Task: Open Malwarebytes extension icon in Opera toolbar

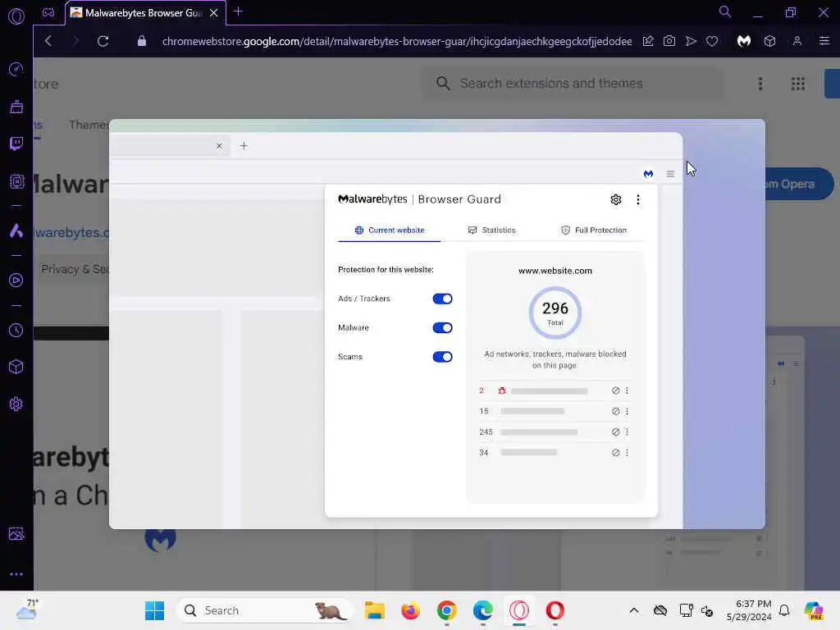Action: (743, 41)
